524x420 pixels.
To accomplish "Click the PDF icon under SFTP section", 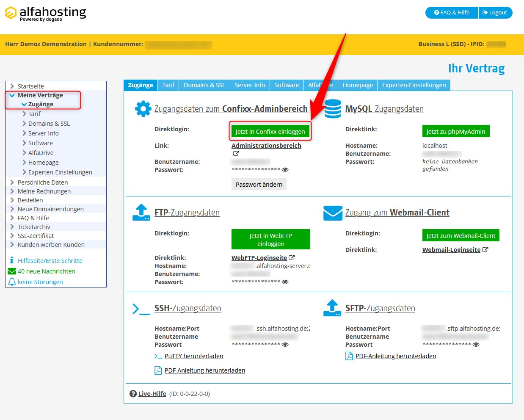I will 348,356.
